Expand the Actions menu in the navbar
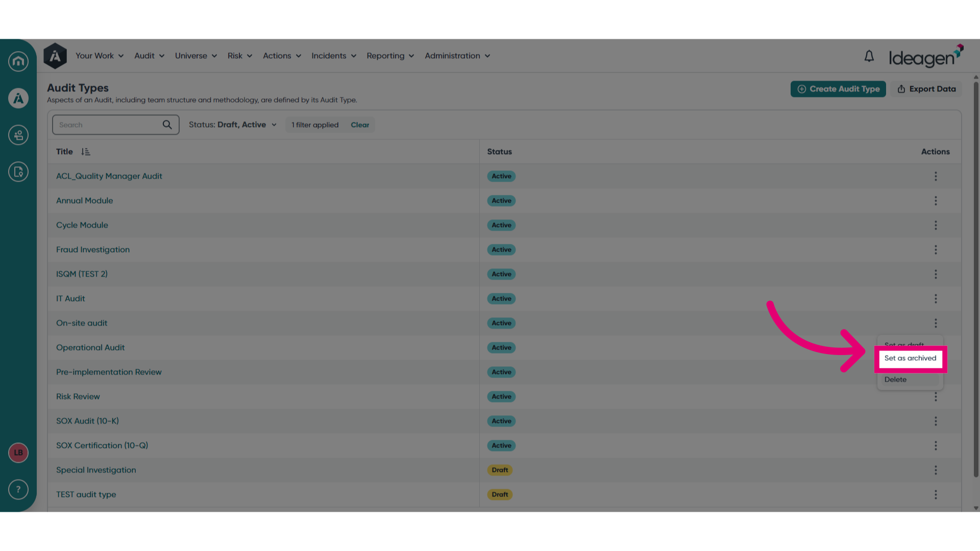980x551 pixels. (x=282, y=56)
